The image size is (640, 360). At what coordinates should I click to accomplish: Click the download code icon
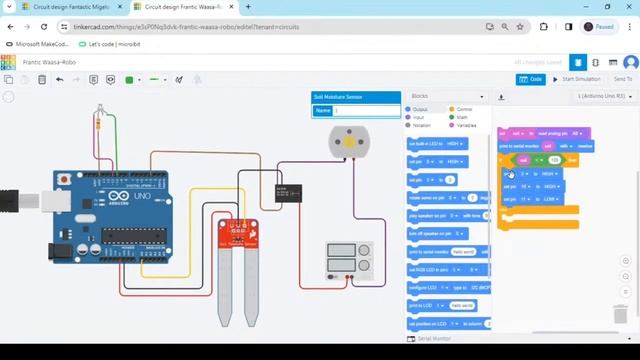click(x=501, y=97)
